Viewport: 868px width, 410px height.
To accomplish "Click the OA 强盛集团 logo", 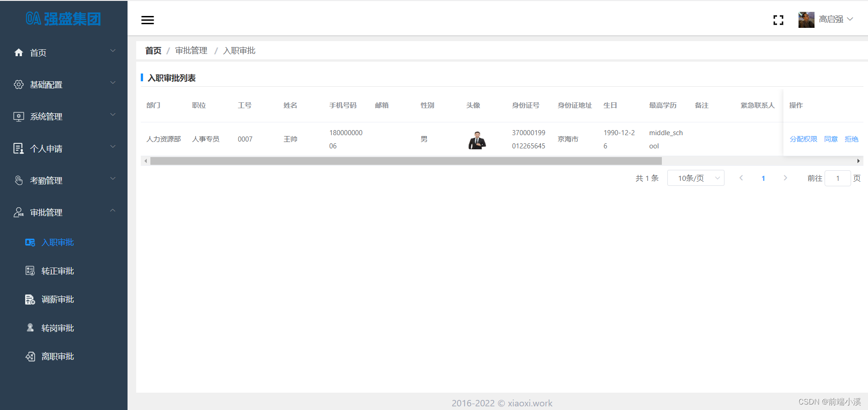I will (63, 19).
